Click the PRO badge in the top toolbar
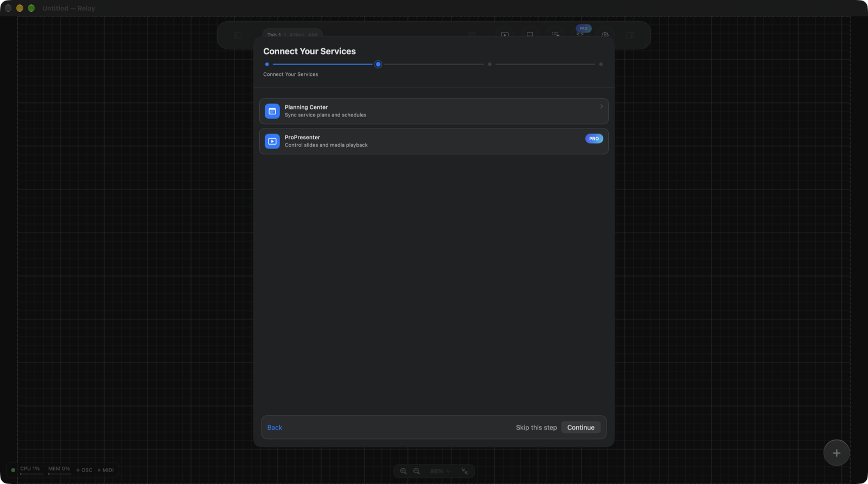Viewport: 868px width, 484px height. (x=584, y=28)
